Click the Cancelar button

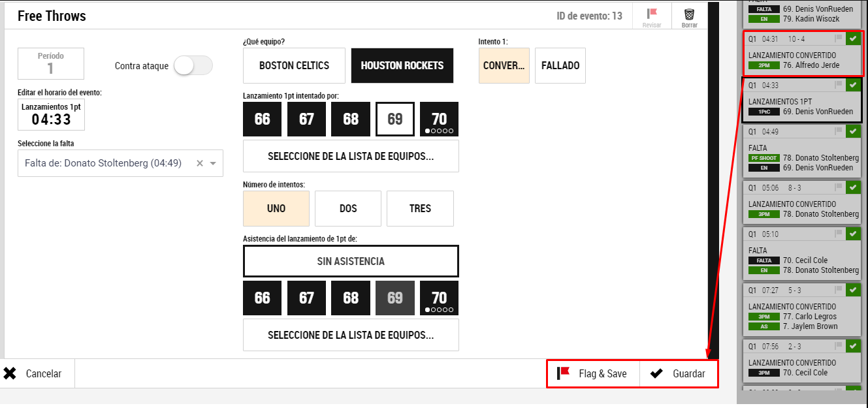point(37,373)
